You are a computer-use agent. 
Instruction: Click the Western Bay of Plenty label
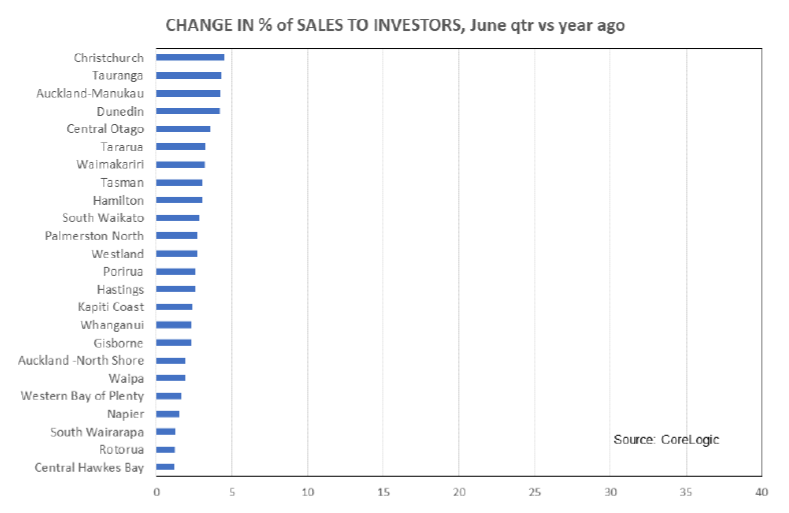(82, 396)
